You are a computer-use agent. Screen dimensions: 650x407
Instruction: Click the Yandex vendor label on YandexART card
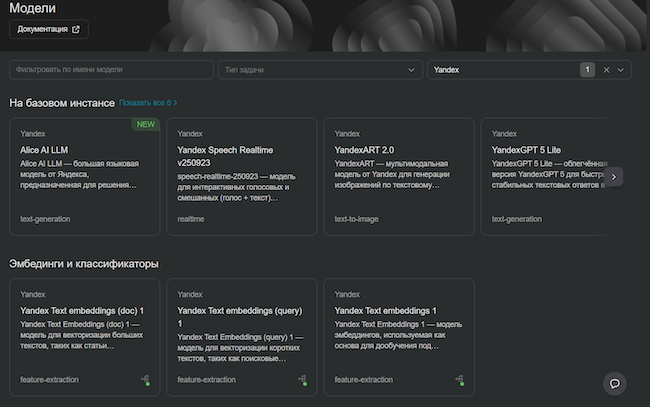pyautogui.click(x=347, y=133)
